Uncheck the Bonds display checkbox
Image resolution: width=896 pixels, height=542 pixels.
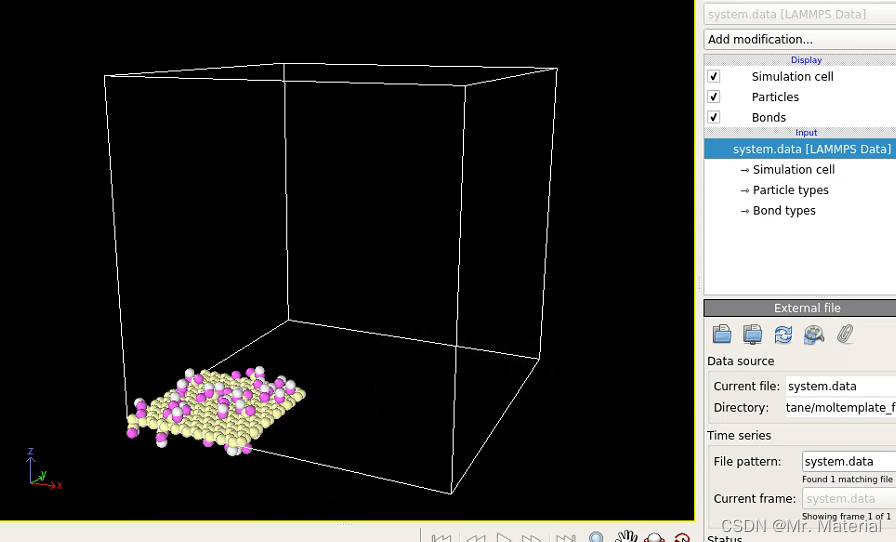[x=713, y=117]
